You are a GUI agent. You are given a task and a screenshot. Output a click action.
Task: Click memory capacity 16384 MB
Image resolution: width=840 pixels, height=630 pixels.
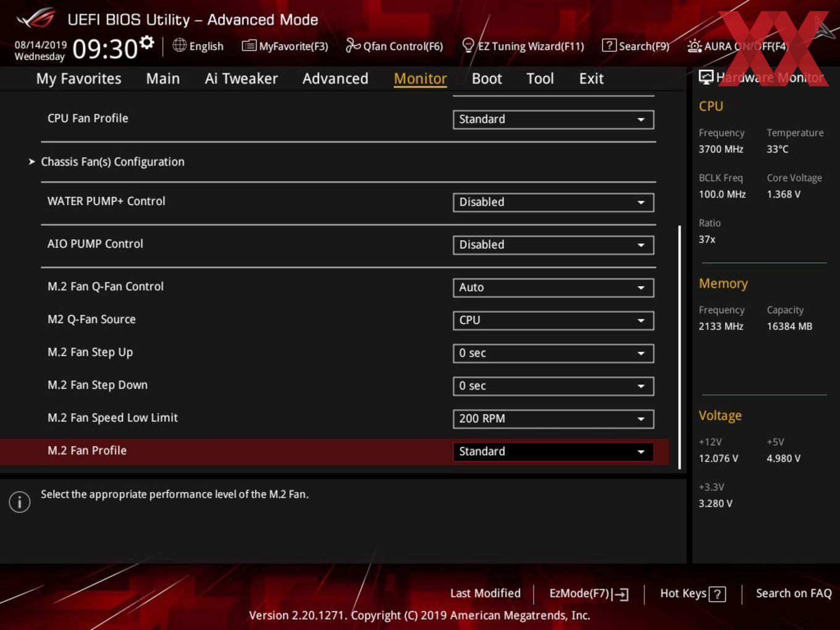click(789, 326)
